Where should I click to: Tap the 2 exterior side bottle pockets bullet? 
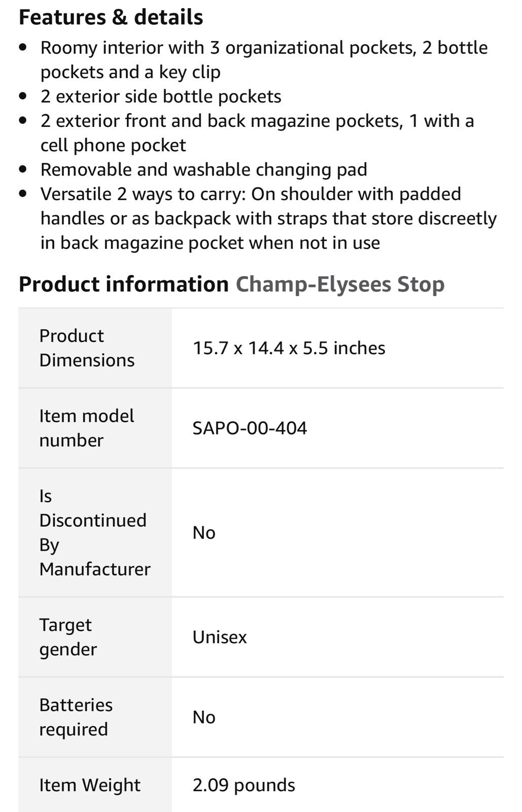point(161,96)
